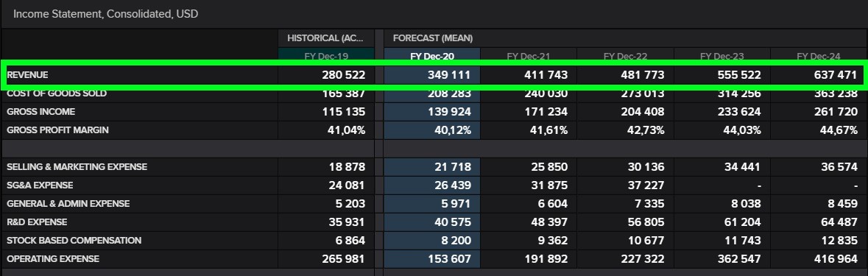868x276 pixels.
Task: Select stock based compensation value 8 200
Action: coord(456,240)
